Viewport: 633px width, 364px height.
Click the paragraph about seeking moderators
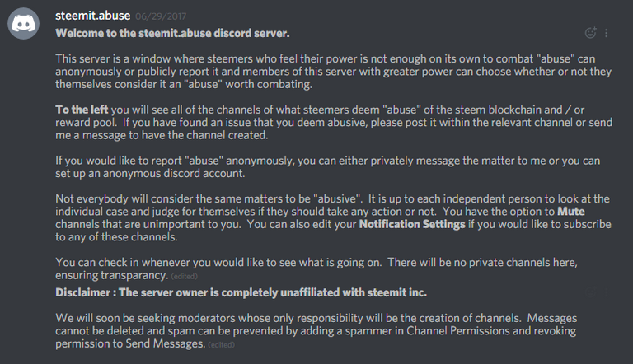point(316,330)
